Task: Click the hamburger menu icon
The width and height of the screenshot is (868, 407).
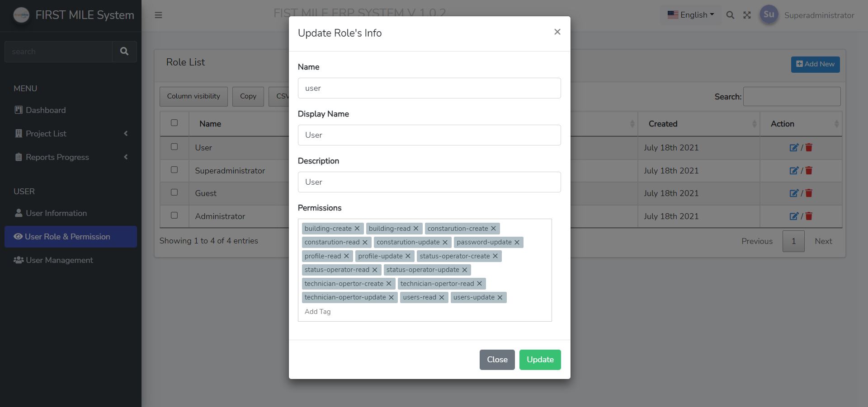Action: coord(158,15)
